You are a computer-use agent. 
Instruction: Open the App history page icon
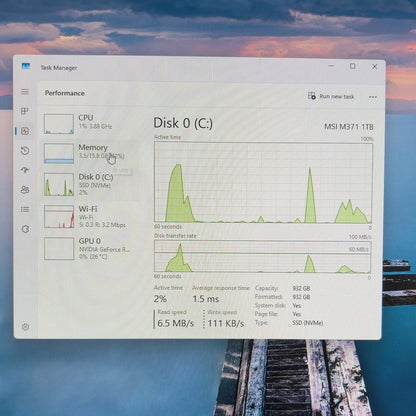[25, 151]
